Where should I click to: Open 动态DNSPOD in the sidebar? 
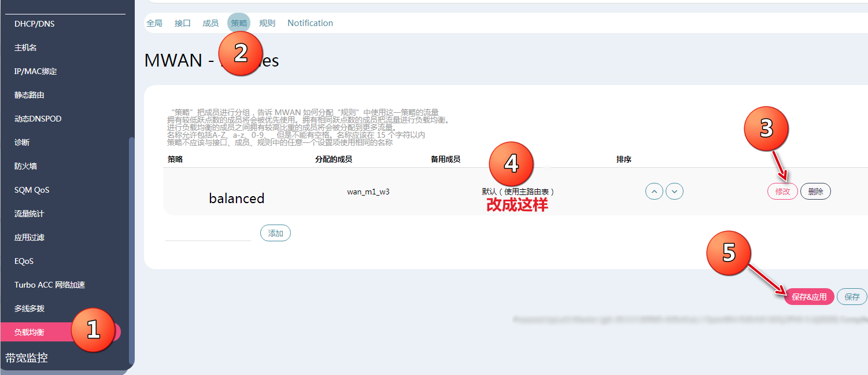pyautogui.click(x=38, y=119)
